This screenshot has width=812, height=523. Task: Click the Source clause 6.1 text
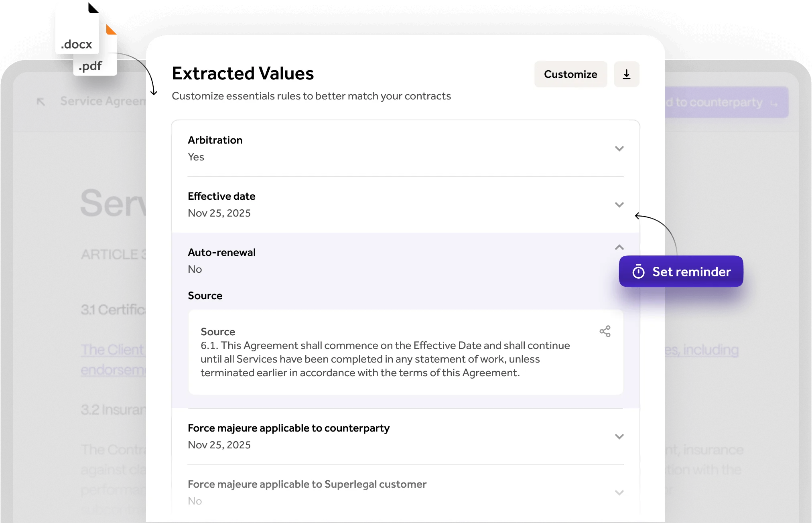[384, 359]
